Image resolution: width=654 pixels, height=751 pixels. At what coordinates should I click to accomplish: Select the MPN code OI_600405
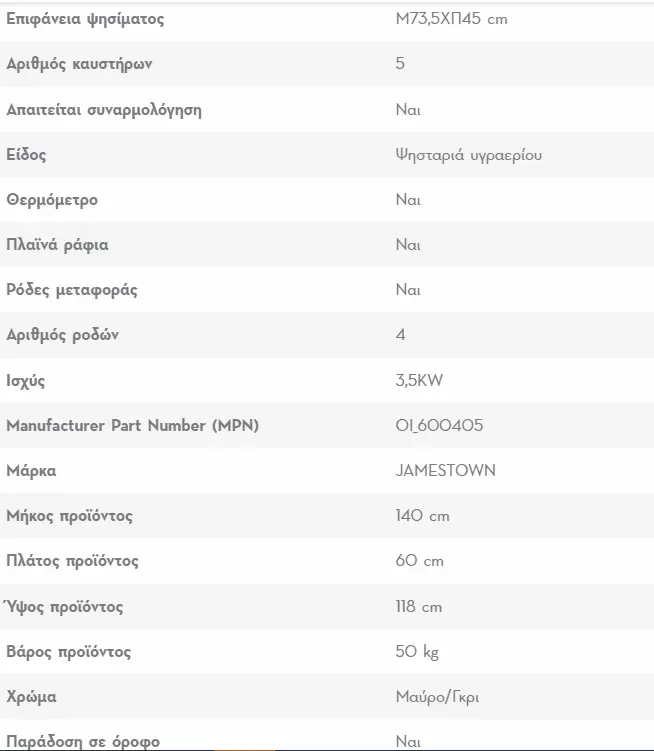click(x=439, y=425)
